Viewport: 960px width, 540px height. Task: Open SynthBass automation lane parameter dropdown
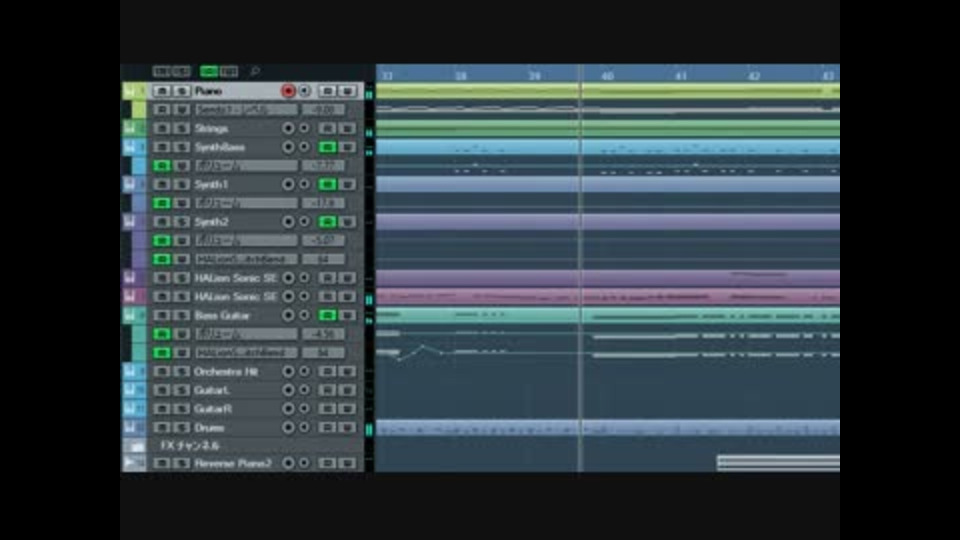(x=246, y=166)
